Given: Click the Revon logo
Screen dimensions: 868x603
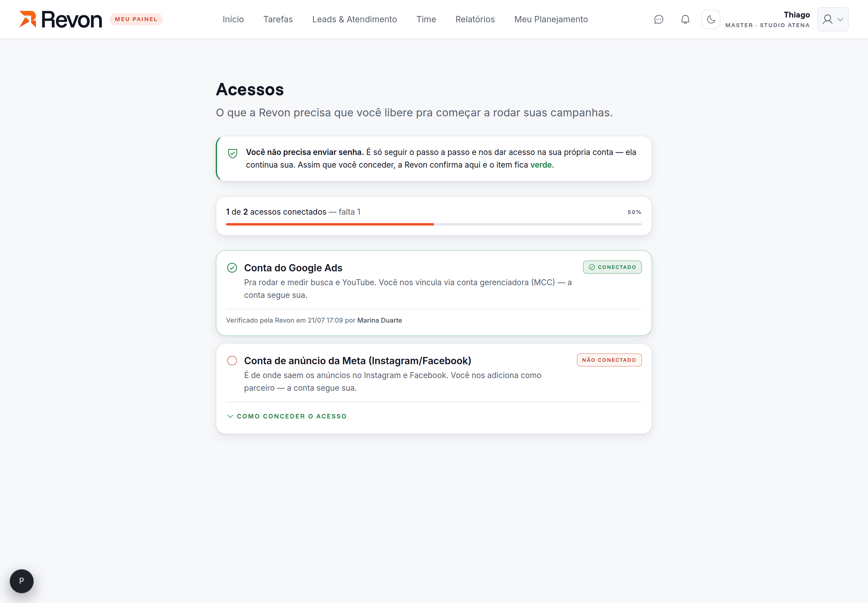Looking at the screenshot, I should (x=61, y=19).
